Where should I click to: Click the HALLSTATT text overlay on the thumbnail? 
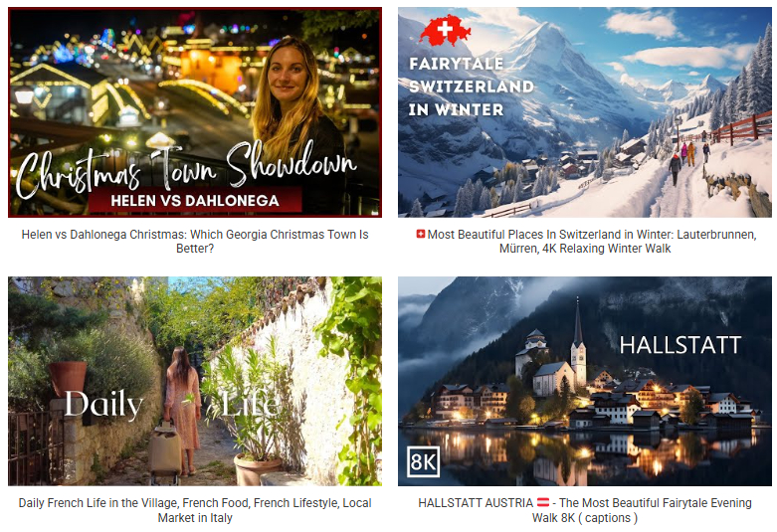coord(680,345)
